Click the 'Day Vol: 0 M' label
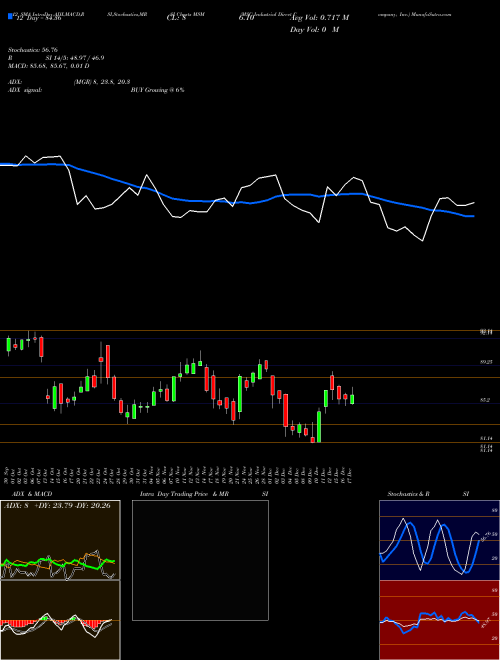 click(314, 30)
